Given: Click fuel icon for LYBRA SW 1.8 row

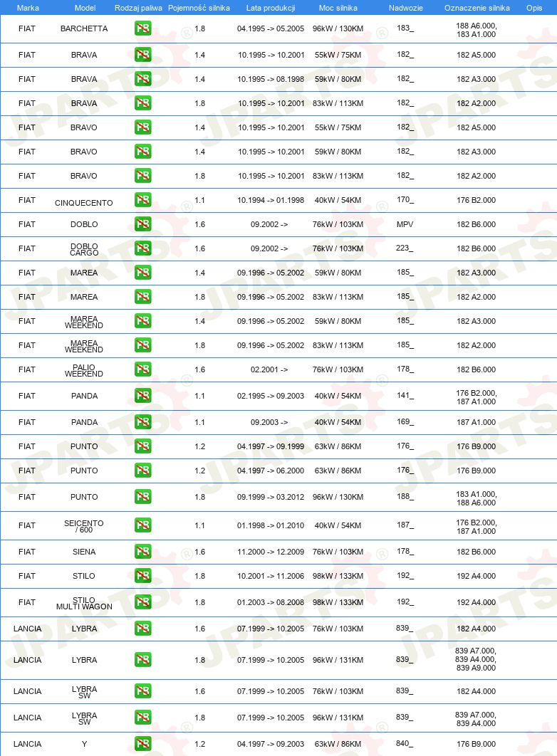Looking at the screenshot, I should pyautogui.click(x=142, y=718).
